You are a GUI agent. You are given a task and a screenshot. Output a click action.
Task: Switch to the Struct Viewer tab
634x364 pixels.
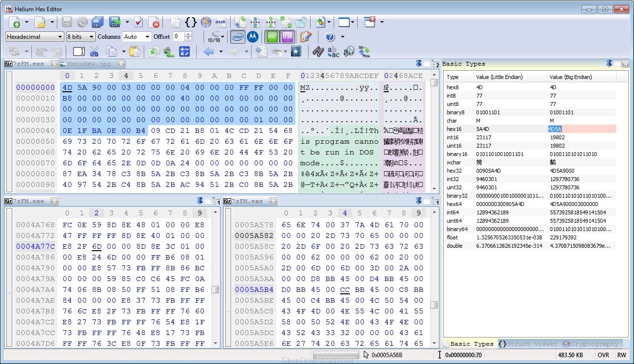point(528,344)
